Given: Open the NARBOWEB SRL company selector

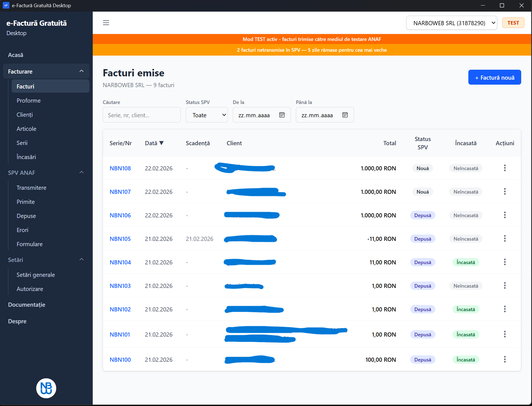Looking at the screenshot, I should [451, 23].
